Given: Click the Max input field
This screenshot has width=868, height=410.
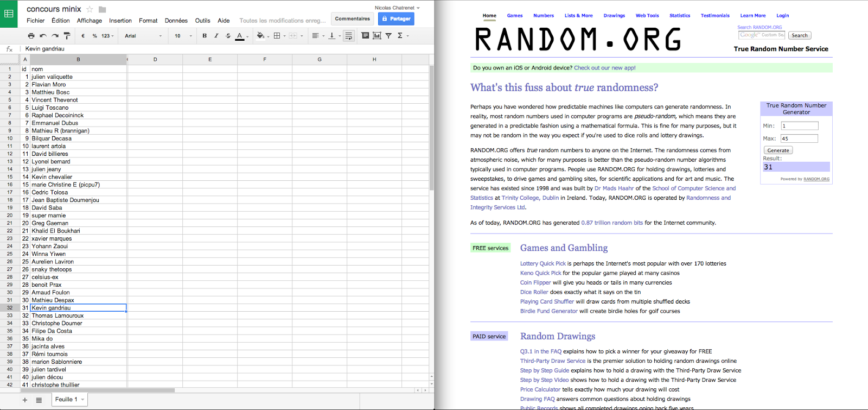Looking at the screenshot, I should pyautogui.click(x=799, y=138).
